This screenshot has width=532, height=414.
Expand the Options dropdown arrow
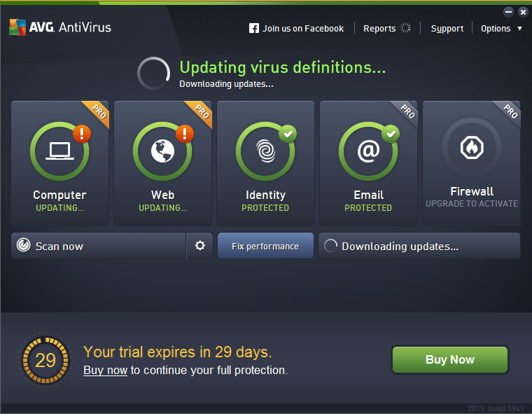pyautogui.click(x=519, y=29)
